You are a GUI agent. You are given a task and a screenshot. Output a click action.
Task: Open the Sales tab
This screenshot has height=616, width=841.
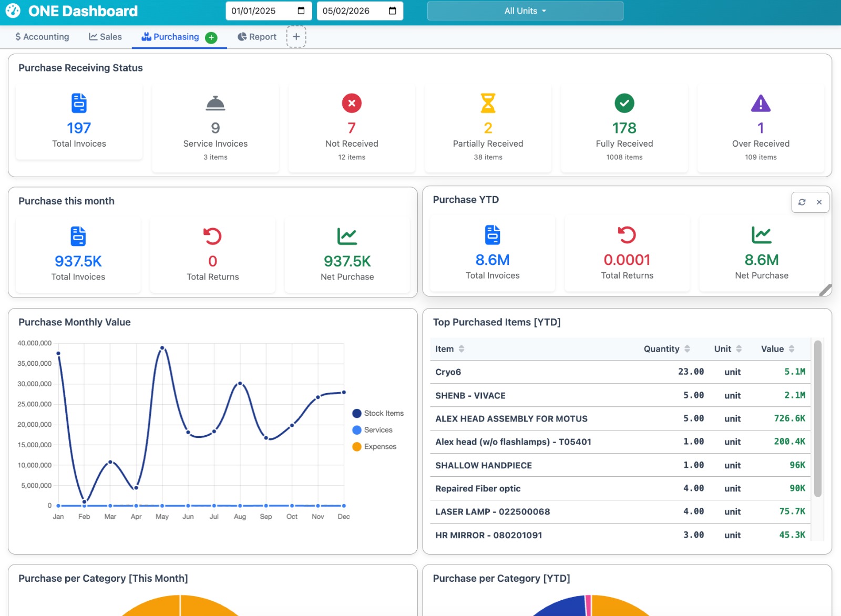click(105, 37)
